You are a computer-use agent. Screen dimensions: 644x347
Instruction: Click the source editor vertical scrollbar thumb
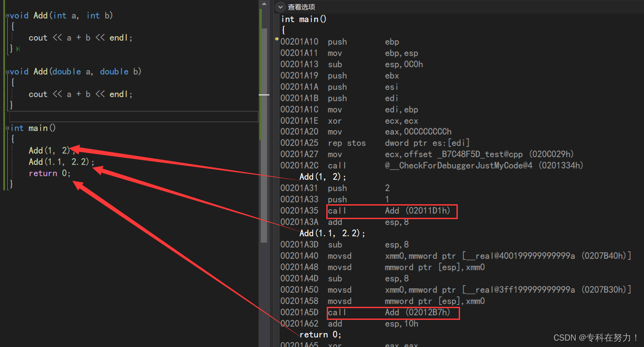(x=264, y=136)
